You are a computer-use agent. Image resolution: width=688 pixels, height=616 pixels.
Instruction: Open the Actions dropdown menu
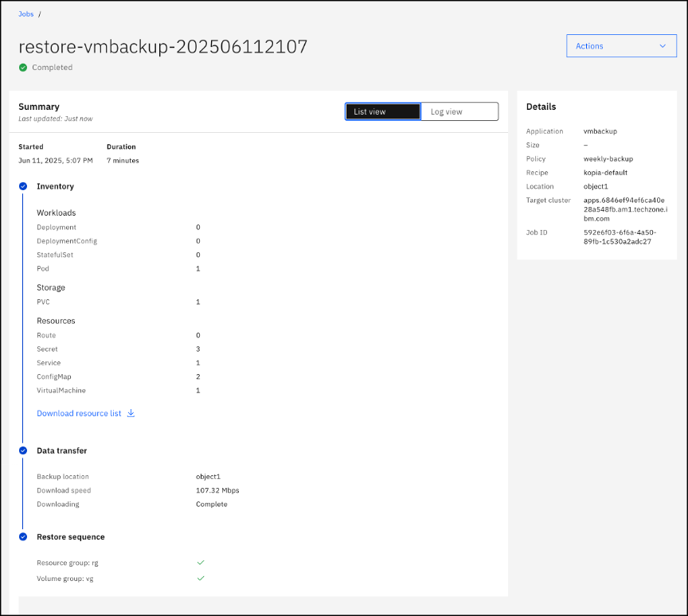(621, 46)
